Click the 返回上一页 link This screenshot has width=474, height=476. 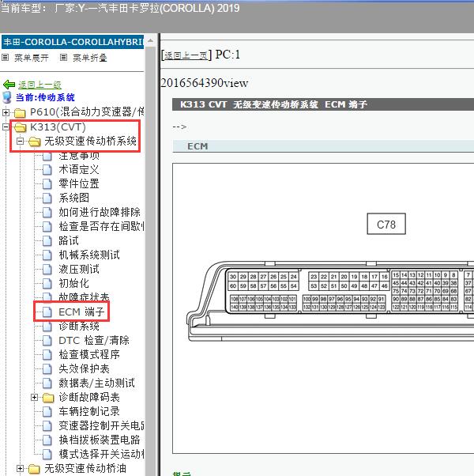pos(186,55)
